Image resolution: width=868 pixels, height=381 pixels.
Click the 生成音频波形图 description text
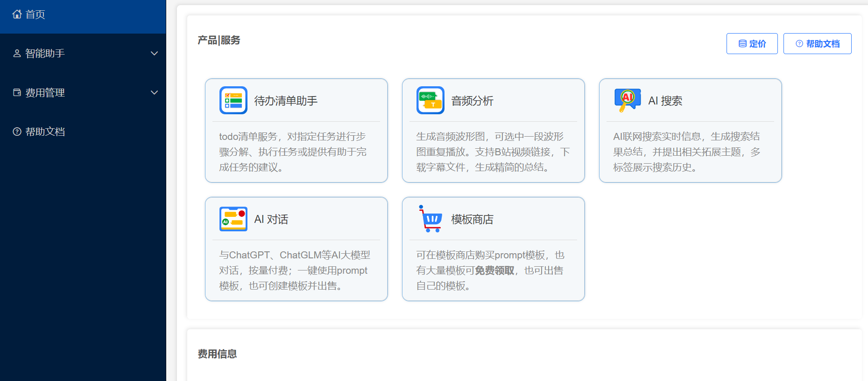click(x=493, y=152)
